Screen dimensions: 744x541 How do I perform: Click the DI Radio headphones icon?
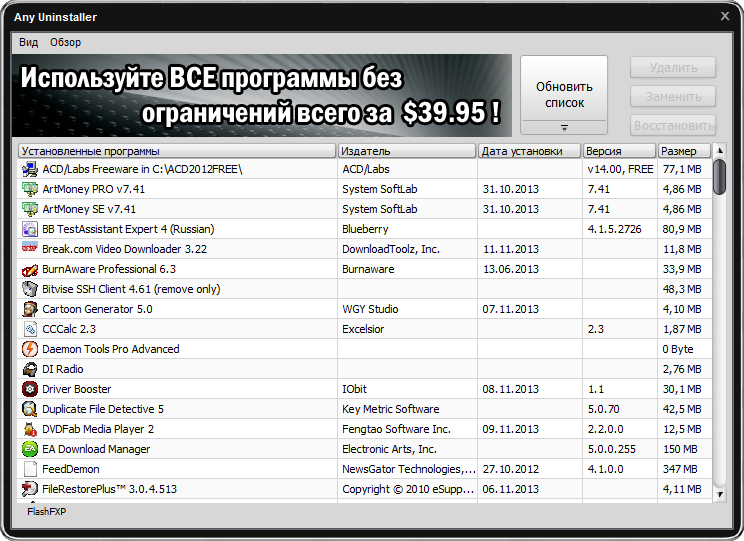tap(30, 369)
